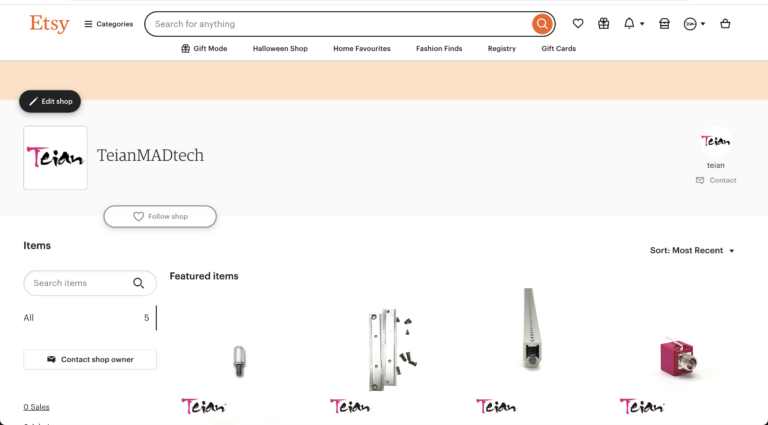The height and width of the screenshot is (425, 768).
Task: Open the Categories menu
Action: coord(109,24)
